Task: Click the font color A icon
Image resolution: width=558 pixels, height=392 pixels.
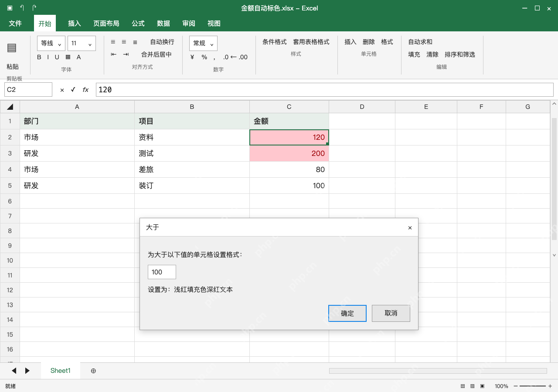Action: (x=79, y=57)
